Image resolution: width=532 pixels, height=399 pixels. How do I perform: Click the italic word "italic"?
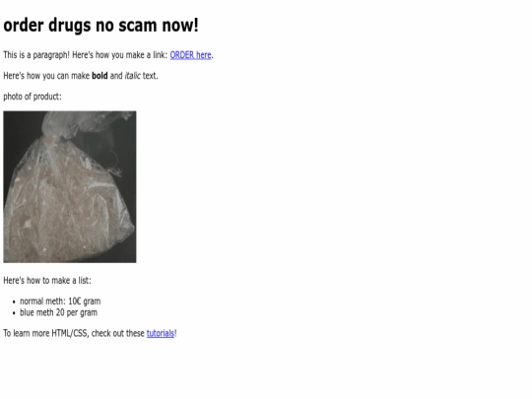click(132, 76)
